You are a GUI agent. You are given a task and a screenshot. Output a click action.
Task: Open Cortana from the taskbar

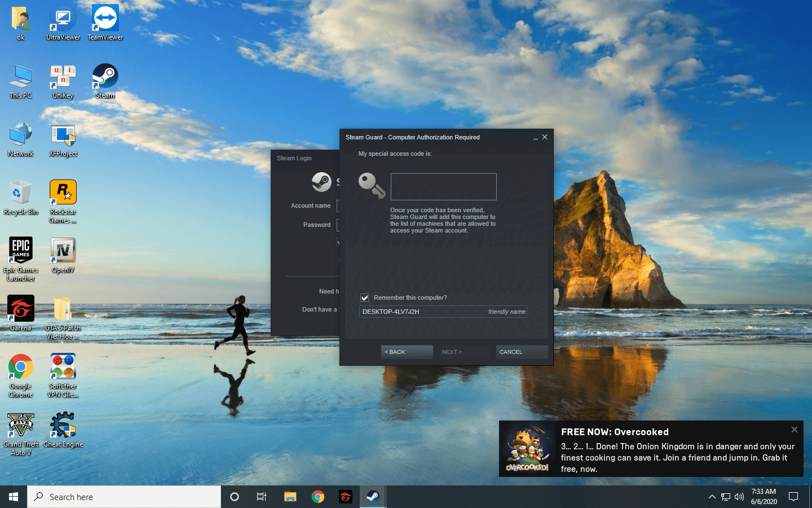point(235,497)
